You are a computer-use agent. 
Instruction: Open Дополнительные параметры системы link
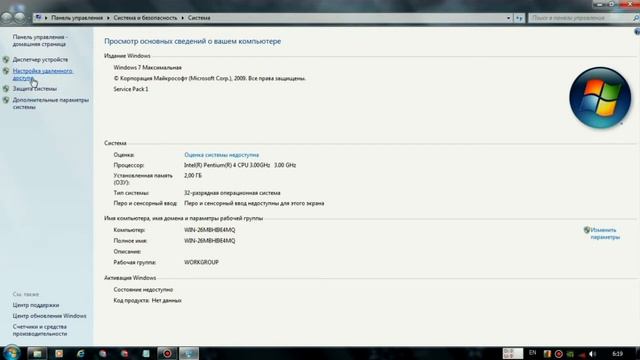pos(50,103)
